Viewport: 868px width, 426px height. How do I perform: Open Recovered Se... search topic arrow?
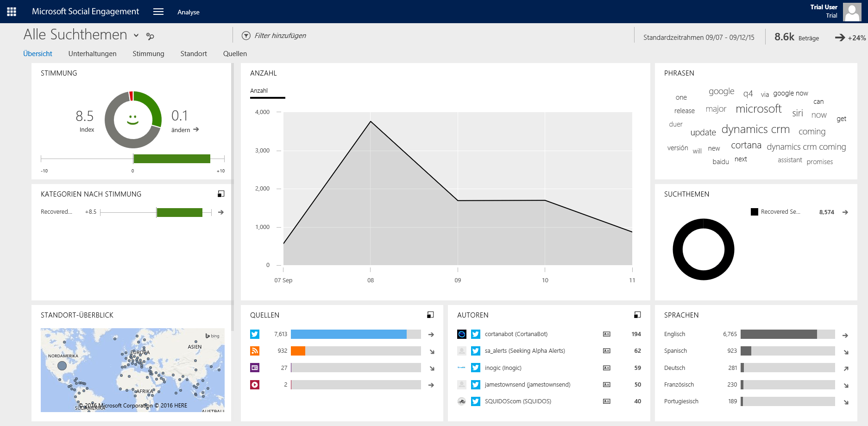[845, 212]
